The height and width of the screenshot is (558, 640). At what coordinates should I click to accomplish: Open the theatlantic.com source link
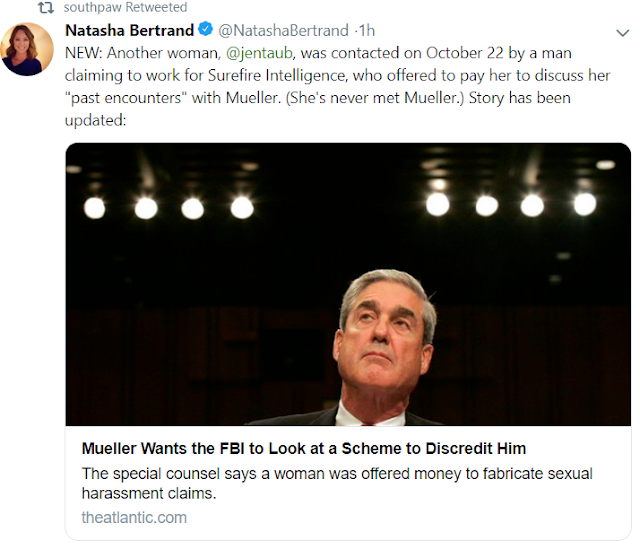click(134, 517)
